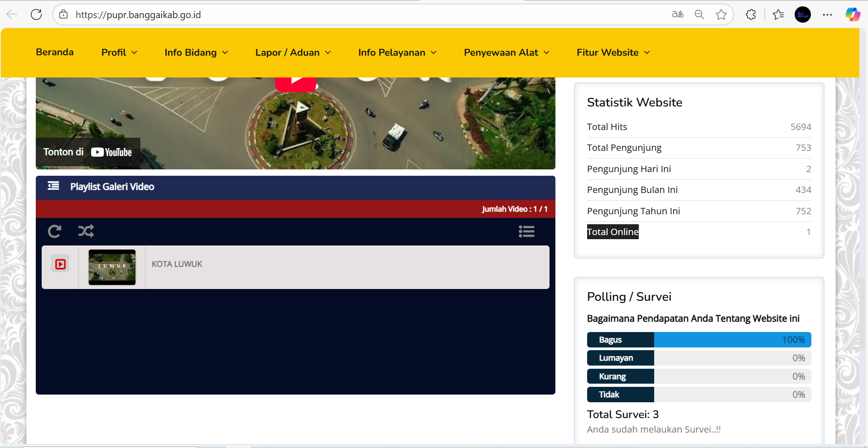Select the Bagus poll option
This screenshot has width=868, height=448.
coord(620,339)
